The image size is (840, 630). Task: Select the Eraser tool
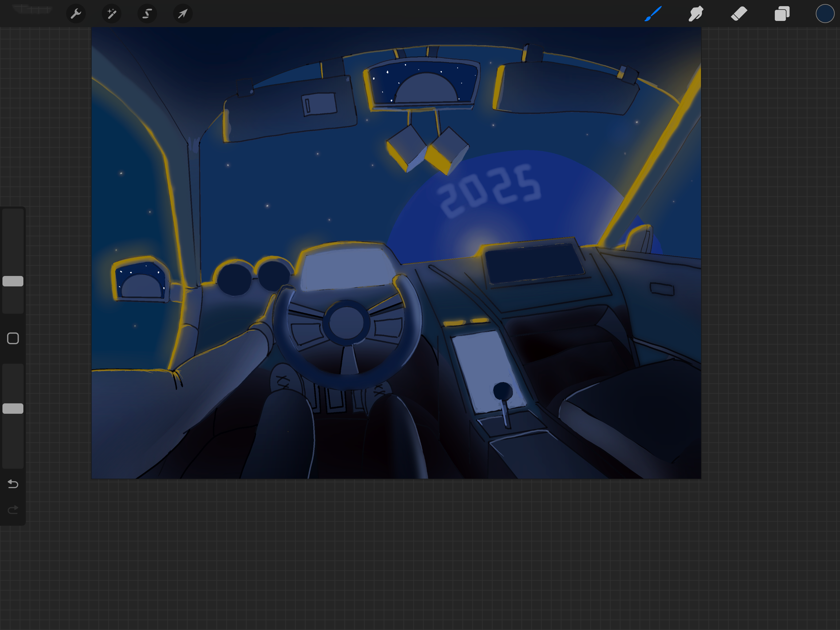tap(739, 14)
